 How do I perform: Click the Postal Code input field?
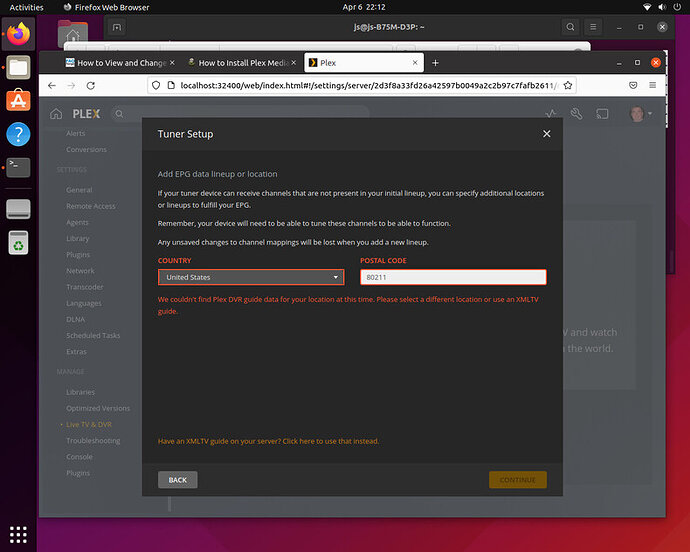(453, 277)
